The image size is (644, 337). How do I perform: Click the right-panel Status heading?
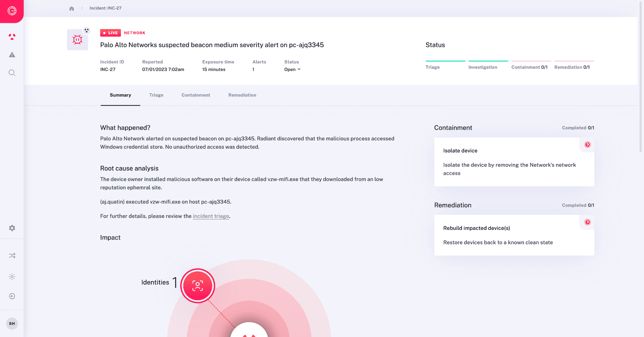[435, 45]
